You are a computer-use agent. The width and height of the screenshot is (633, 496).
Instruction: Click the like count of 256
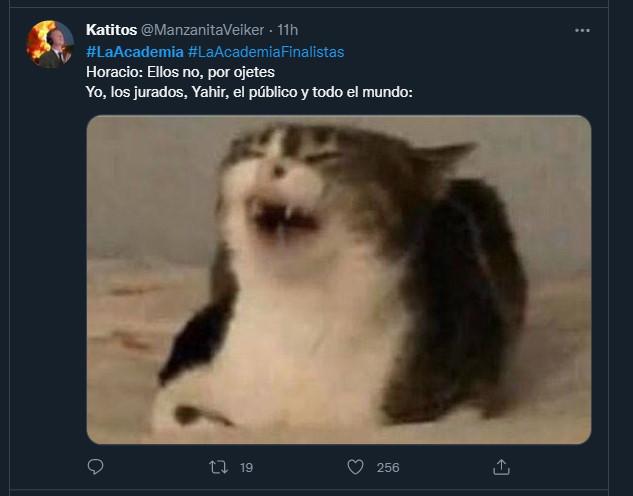pos(387,467)
